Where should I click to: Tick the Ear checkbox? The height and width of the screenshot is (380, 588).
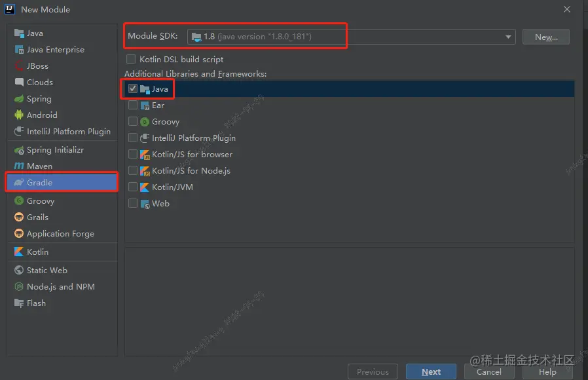(x=133, y=105)
